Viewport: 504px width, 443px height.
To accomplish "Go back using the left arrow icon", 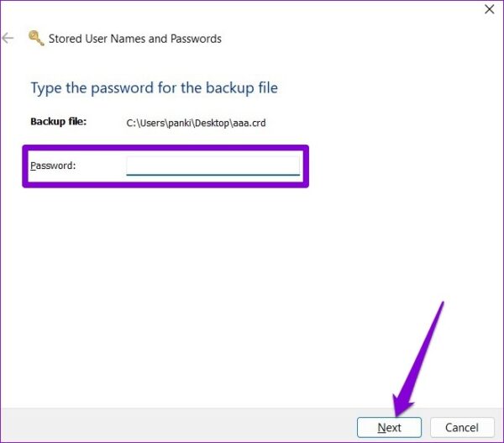I will [x=8, y=39].
